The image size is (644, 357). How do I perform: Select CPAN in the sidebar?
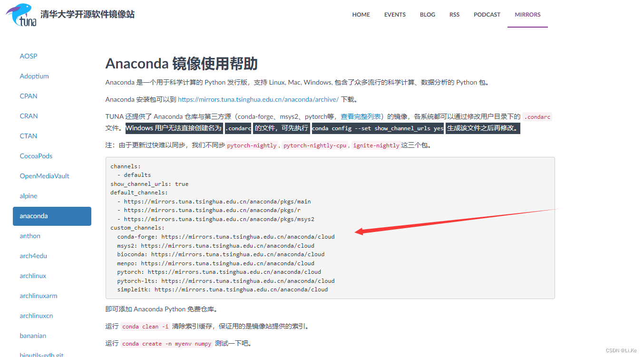[x=29, y=96]
